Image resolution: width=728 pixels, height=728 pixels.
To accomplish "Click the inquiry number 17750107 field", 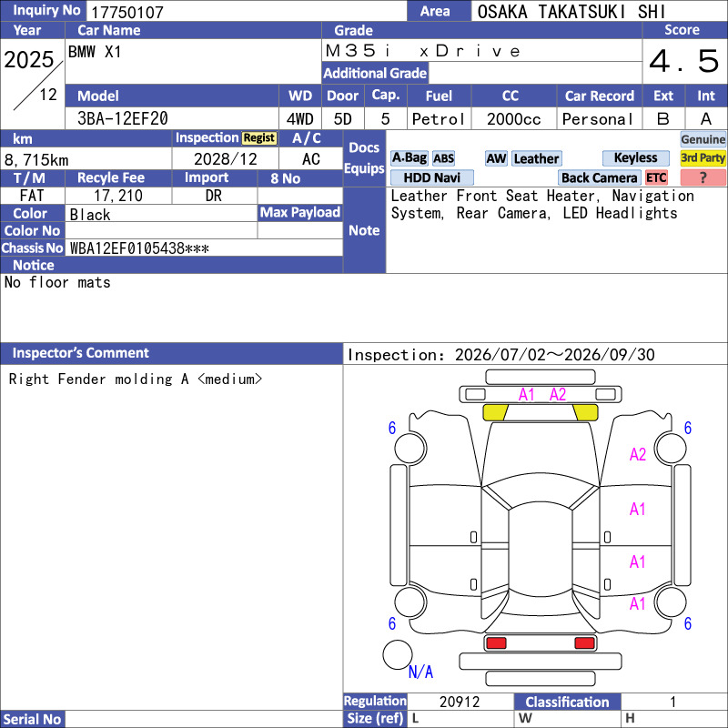I will (x=247, y=11).
